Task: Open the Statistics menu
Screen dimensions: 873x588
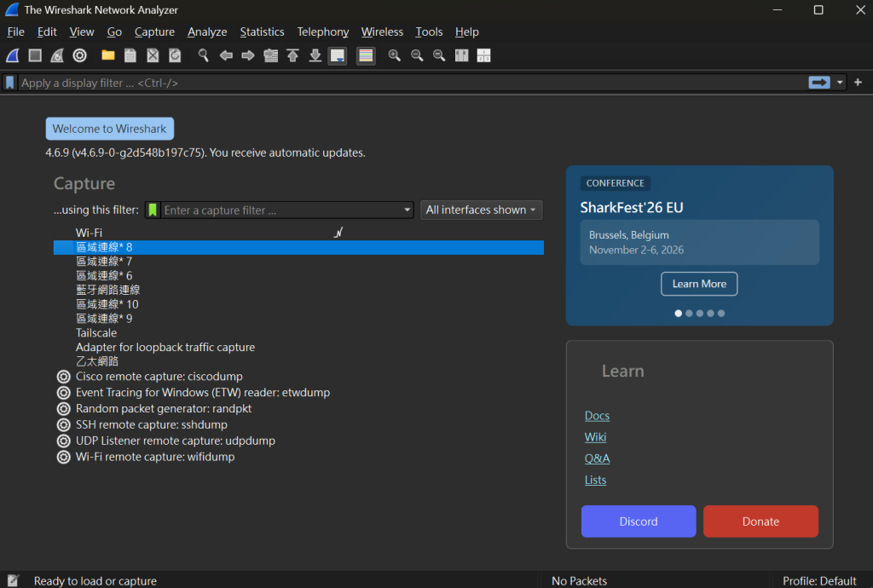Action: click(263, 32)
